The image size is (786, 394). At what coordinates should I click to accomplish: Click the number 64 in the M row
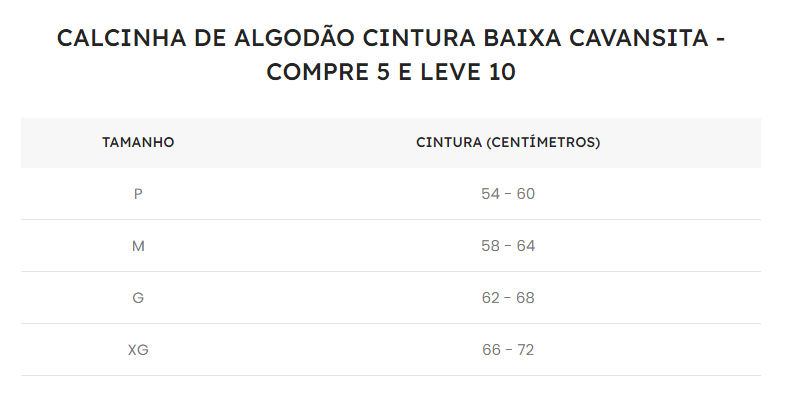pos(526,246)
